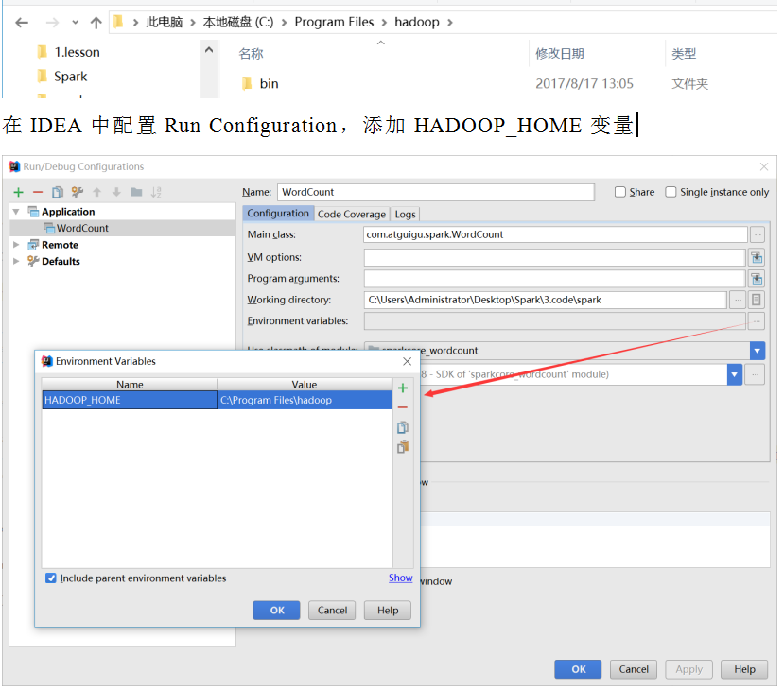Toggle Include parent environment variables
The height and width of the screenshot is (690, 784).
point(50,578)
